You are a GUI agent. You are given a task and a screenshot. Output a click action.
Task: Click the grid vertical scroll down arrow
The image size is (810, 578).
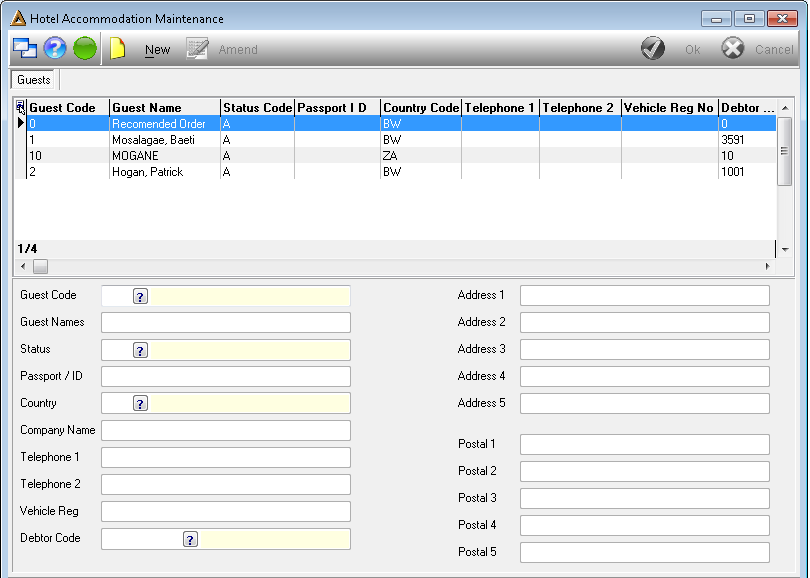point(785,249)
